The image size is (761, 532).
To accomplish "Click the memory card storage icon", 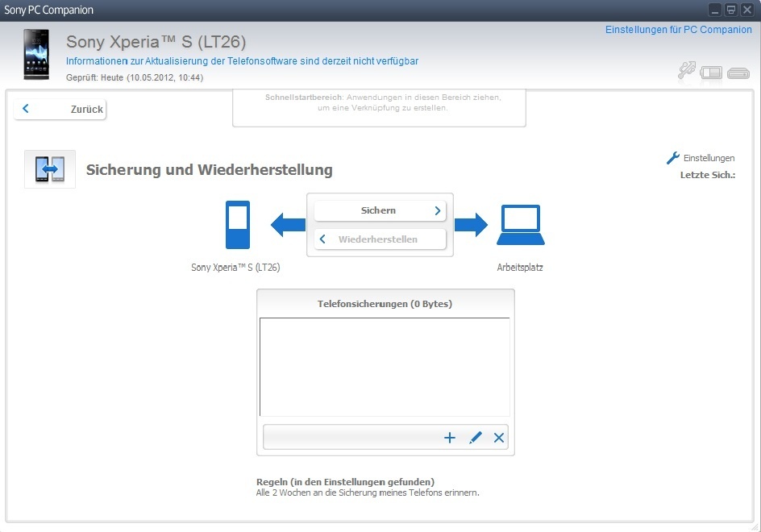I will (738, 73).
